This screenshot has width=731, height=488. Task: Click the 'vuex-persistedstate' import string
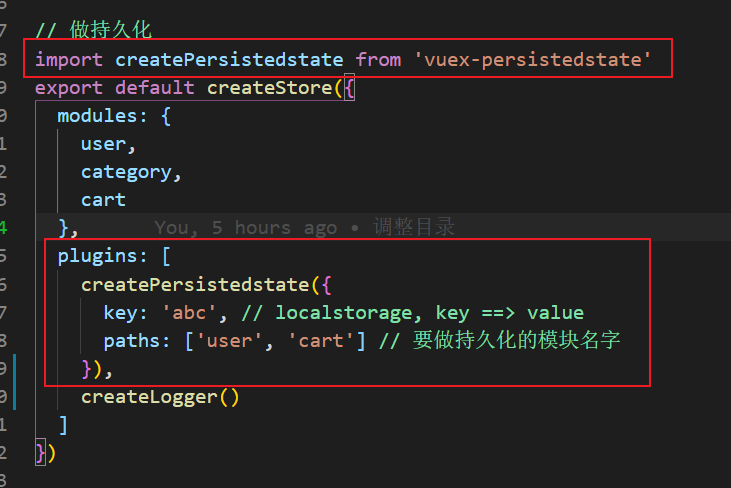(x=533, y=60)
